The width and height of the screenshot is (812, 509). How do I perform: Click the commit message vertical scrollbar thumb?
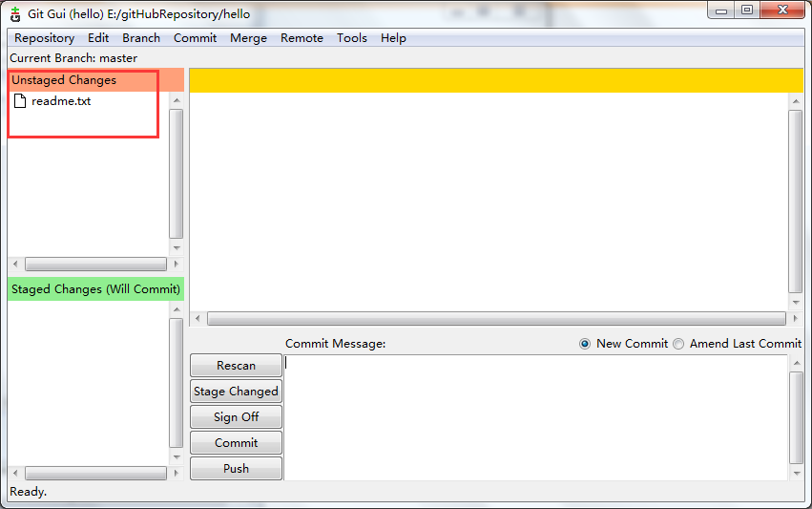796,417
